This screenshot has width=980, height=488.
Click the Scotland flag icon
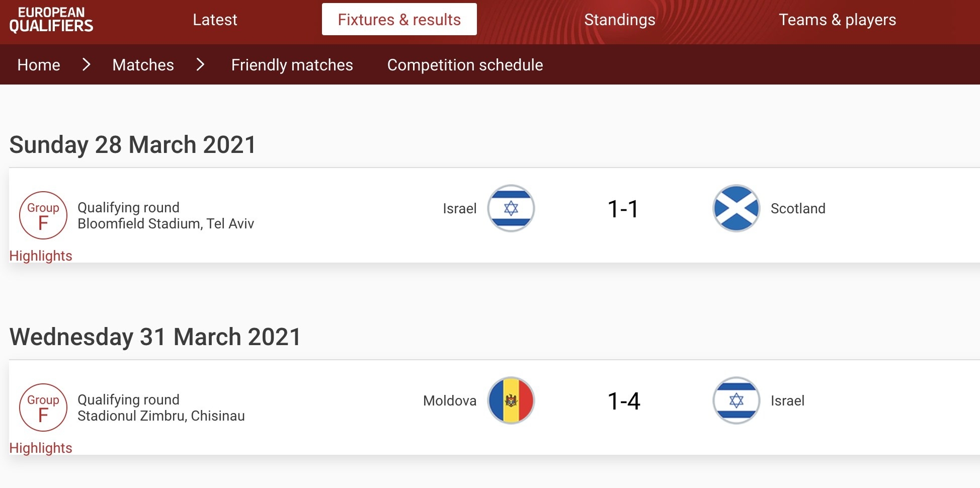coord(736,208)
